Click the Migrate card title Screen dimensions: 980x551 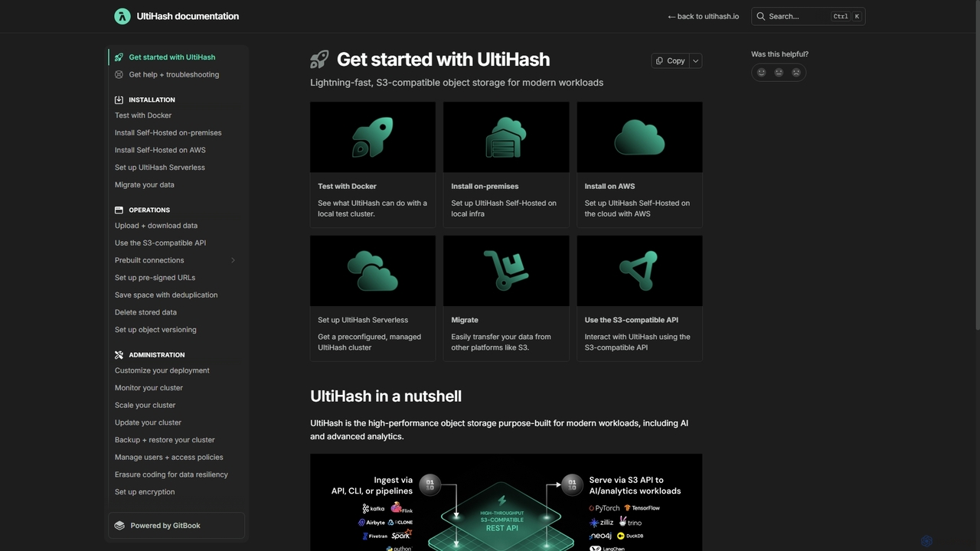(x=465, y=320)
